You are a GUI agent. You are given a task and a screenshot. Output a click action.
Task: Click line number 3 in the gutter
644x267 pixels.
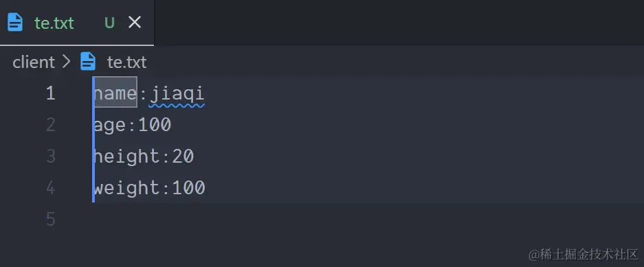(51, 156)
